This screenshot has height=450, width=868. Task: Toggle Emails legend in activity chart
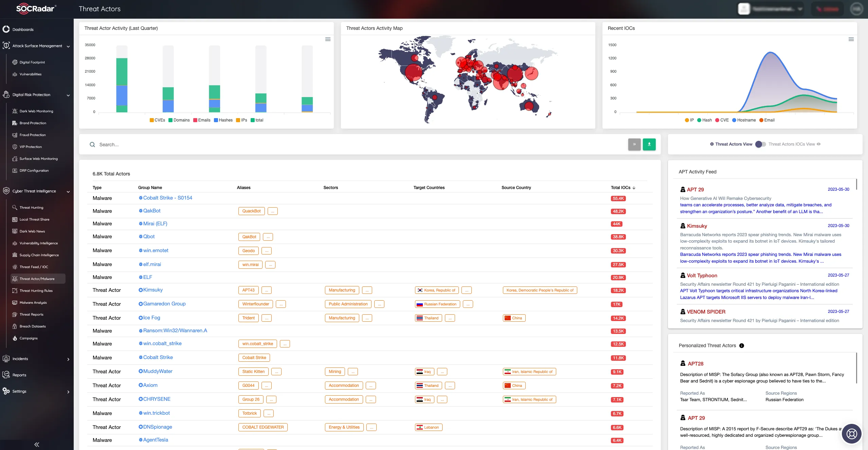coord(202,120)
